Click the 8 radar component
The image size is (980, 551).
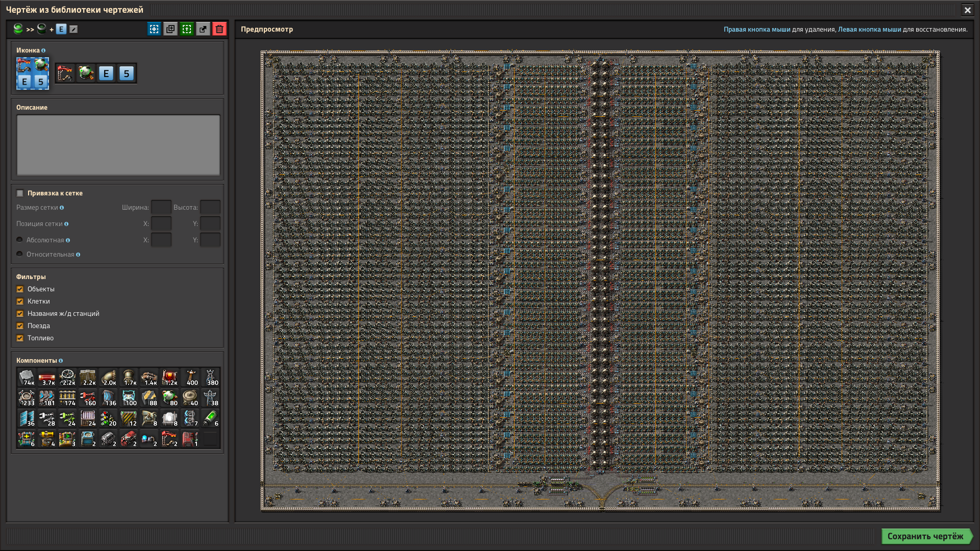click(x=149, y=418)
